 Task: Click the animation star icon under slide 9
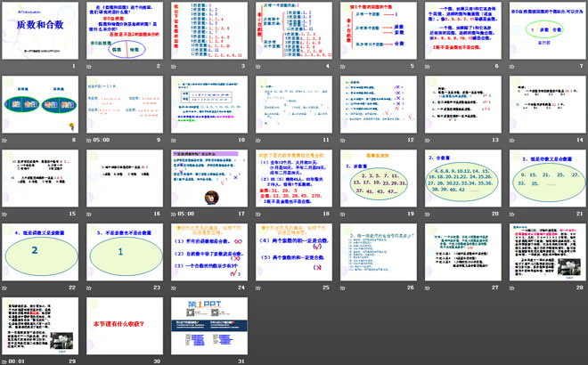(89, 141)
